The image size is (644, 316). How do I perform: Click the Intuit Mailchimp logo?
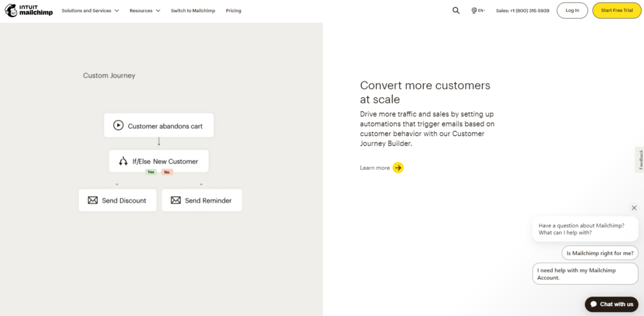tap(29, 11)
